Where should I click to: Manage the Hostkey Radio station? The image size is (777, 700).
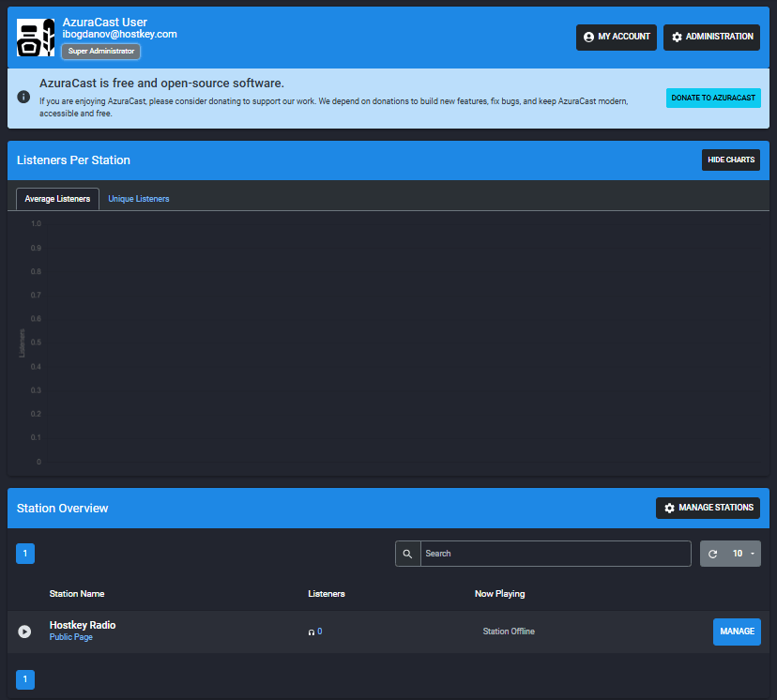tap(736, 632)
